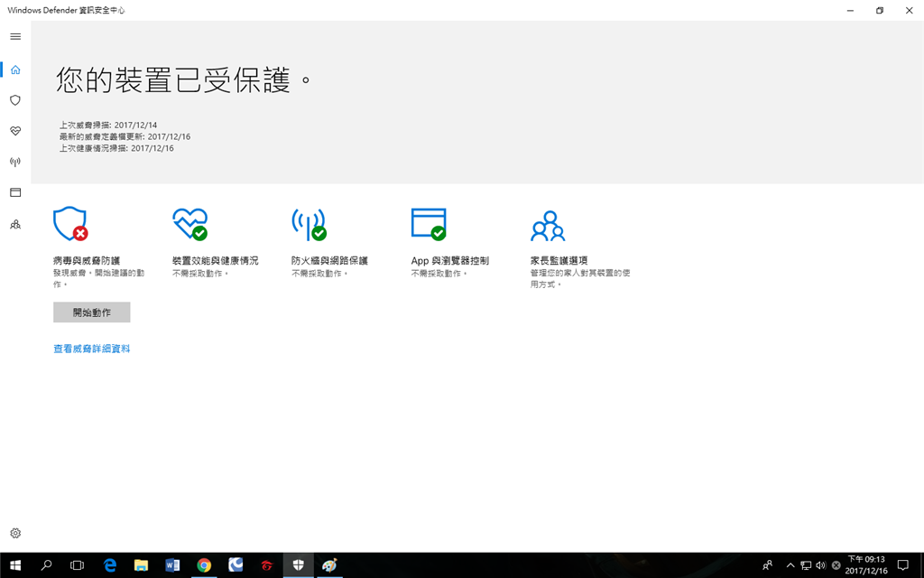This screenshot has width=924, height=578.
Task: Click 不需採取動作 under 裝置效能與健康情況
Action: click(x=201, y=274)
